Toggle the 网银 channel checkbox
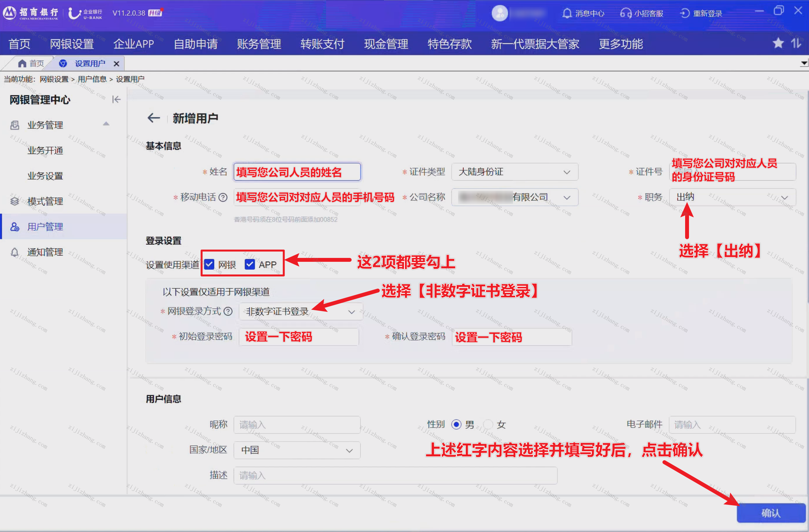The image size is (809, 532). click(209, 264)
